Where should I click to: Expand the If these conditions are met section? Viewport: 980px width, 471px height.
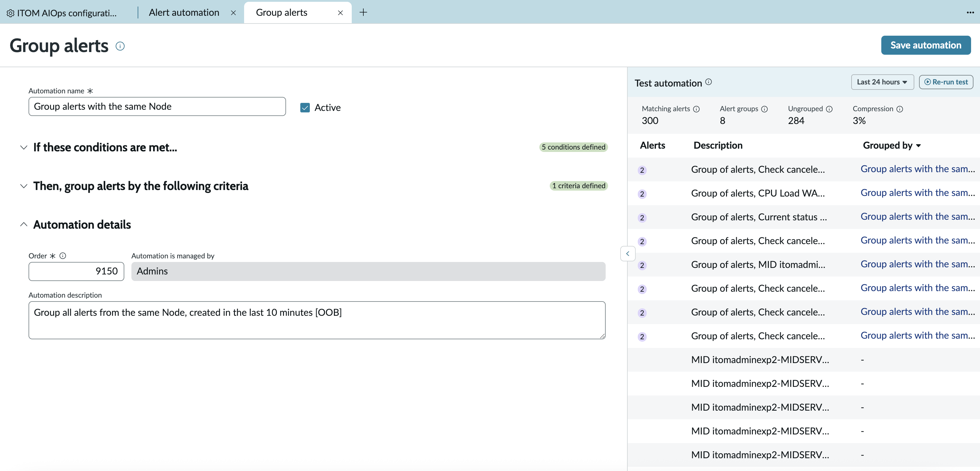23,147
